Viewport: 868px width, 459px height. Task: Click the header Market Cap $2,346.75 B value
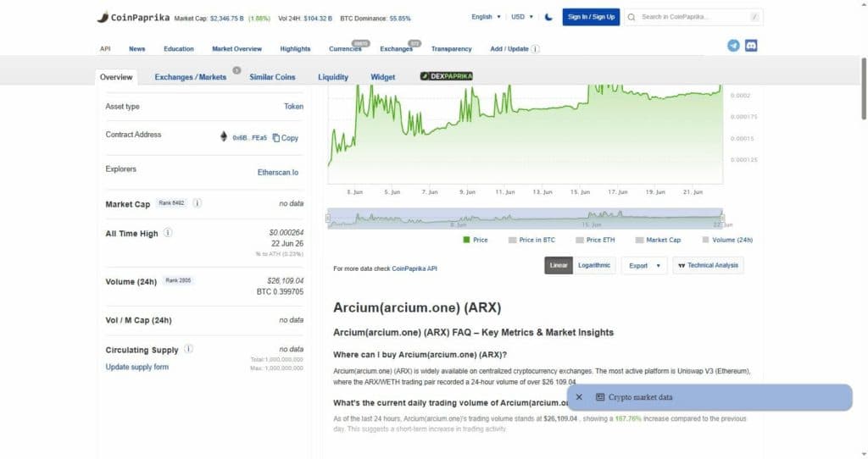tap(227, 19)
